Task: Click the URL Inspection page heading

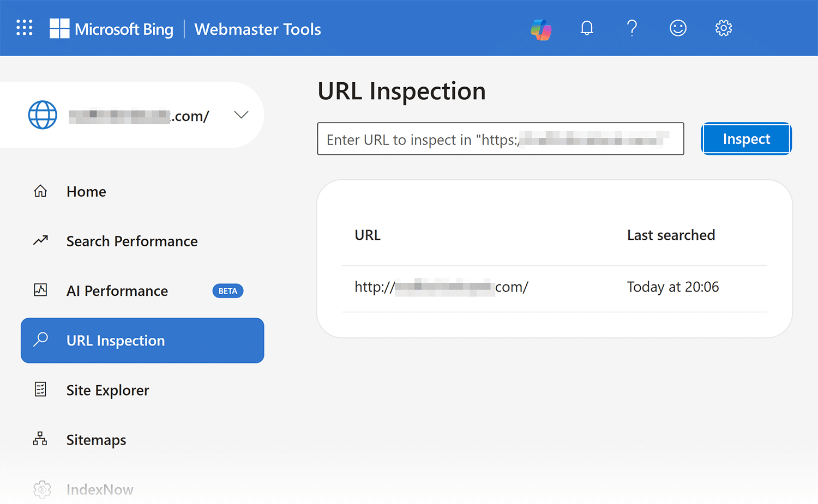Action: pyautogui.click(x=401, y=91)
